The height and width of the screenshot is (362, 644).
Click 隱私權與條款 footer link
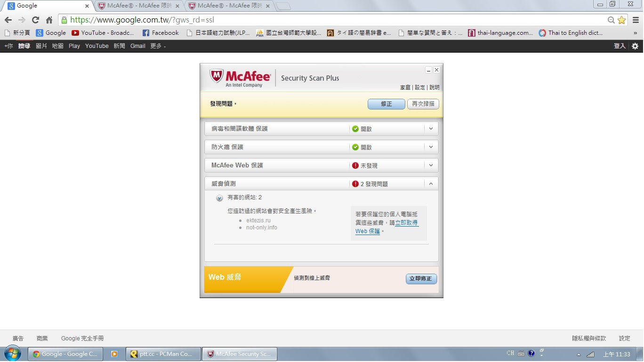(x=589, y=338)
